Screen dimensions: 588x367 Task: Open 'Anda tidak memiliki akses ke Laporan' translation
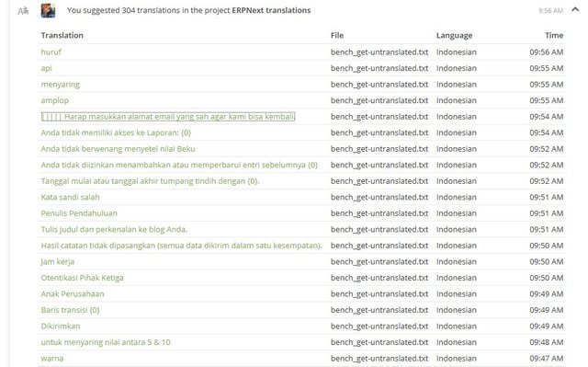(116, 132)
